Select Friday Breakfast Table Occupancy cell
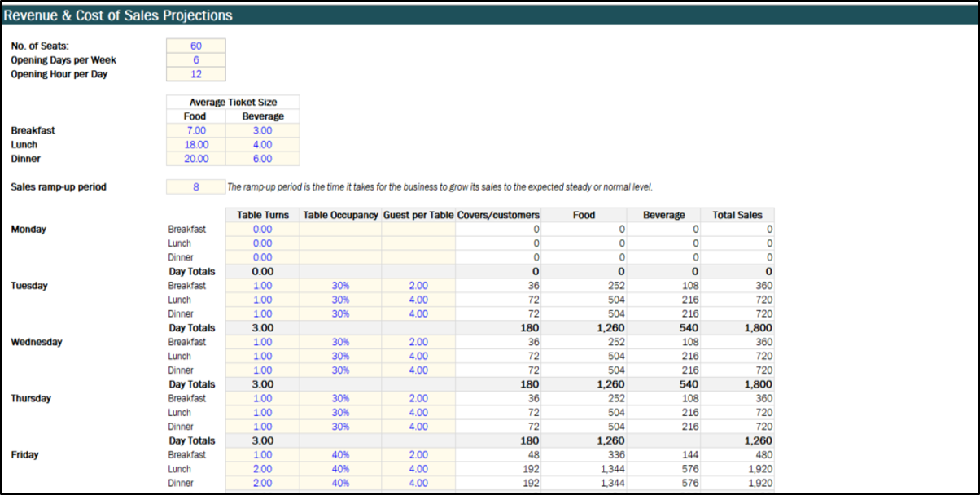The height and width of the screenshot is (495, 980). (340, 455)
